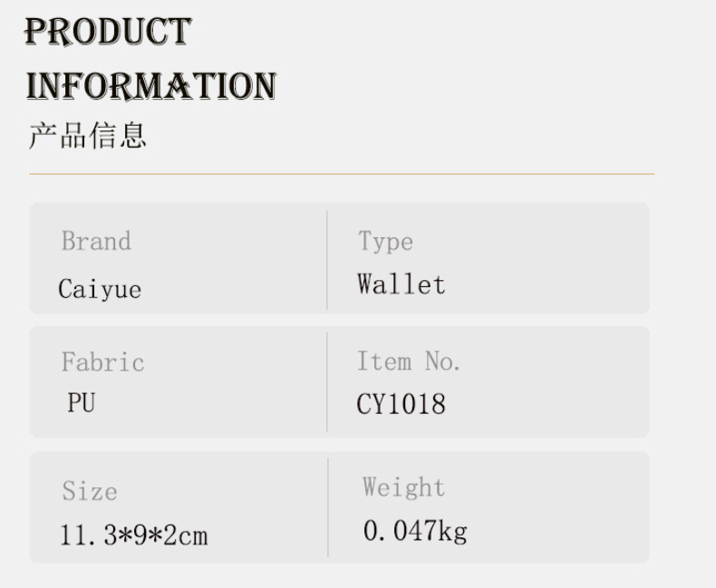
Task: Select the weight value 0.047kg
Action: [x=415, y=531]
